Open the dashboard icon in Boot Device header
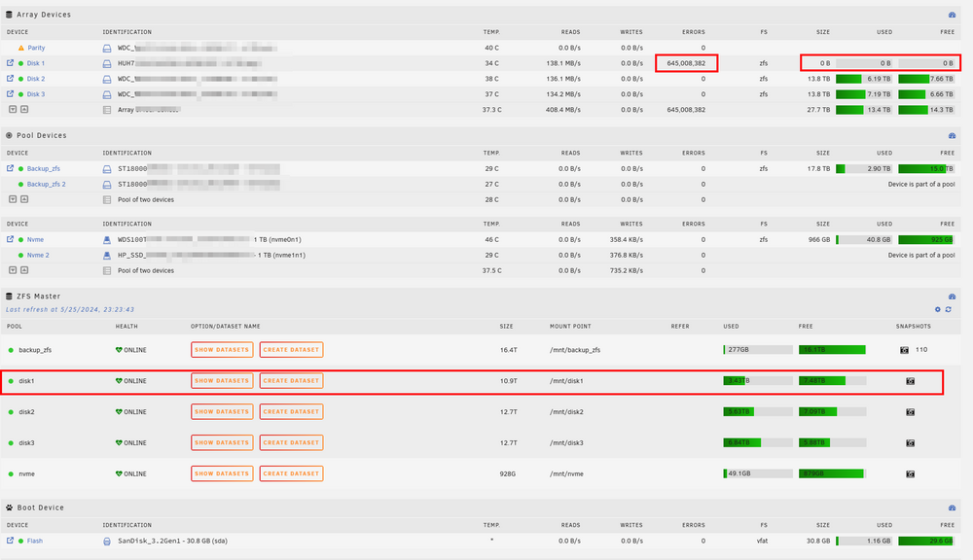 tap(952, 507)
